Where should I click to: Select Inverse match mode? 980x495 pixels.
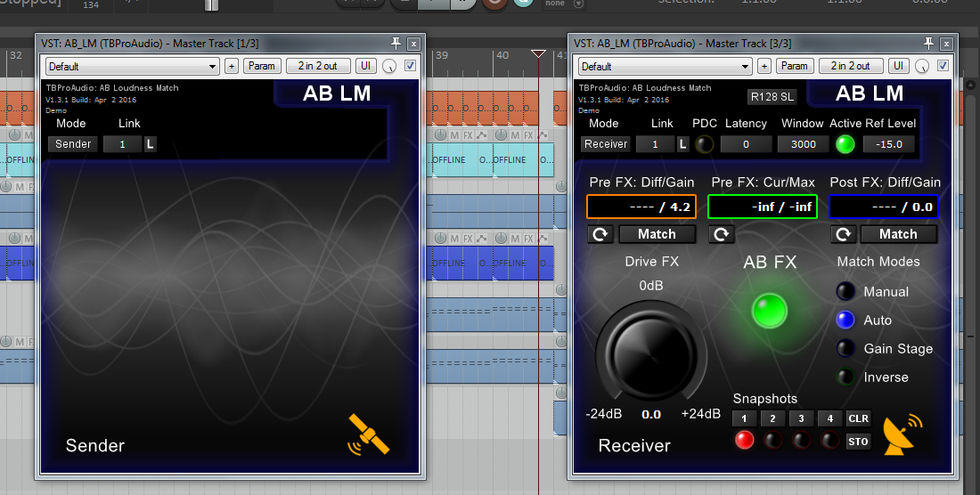click(845, 377)
